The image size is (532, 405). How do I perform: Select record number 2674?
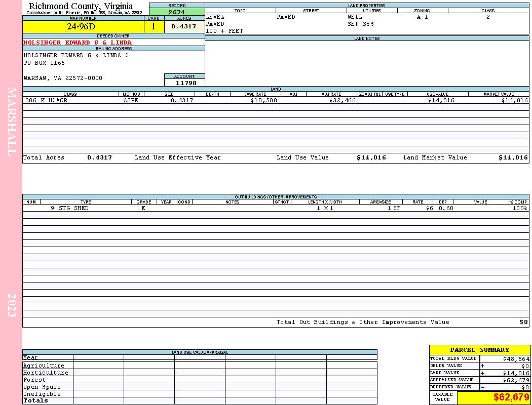coord(177,12)
